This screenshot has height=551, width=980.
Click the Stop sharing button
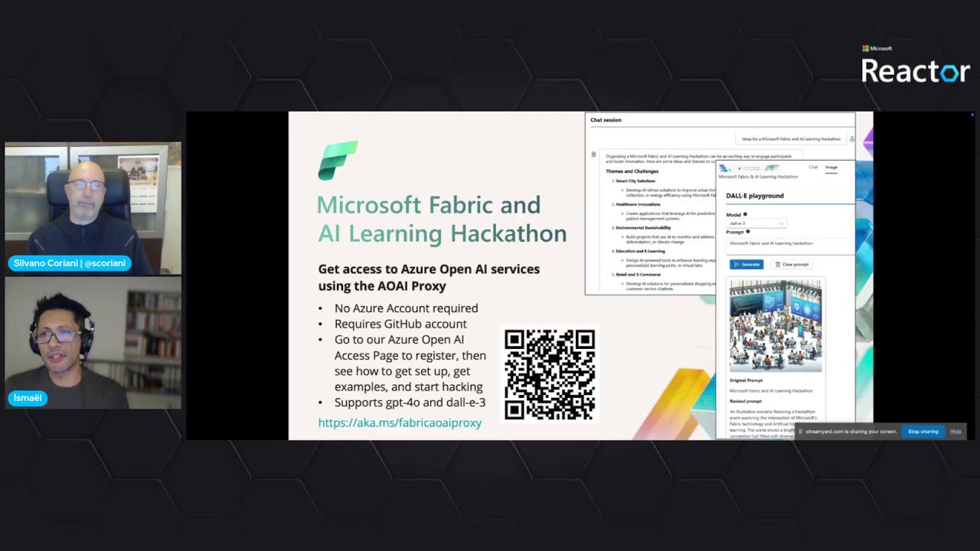(923, 432)
